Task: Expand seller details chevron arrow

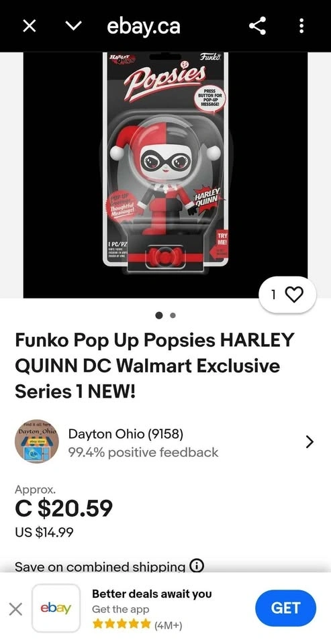Action: pyautogui.click(x=310, y=442)
